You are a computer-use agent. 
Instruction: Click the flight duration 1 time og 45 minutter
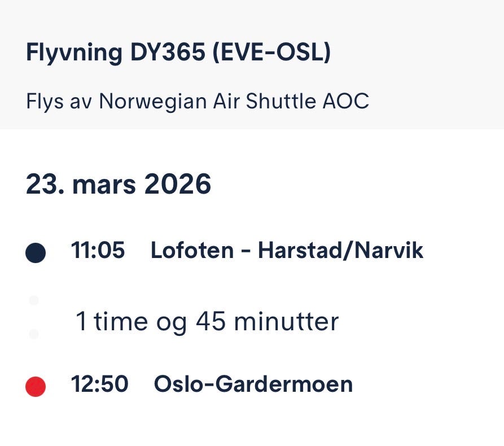[x=207, y=321]
